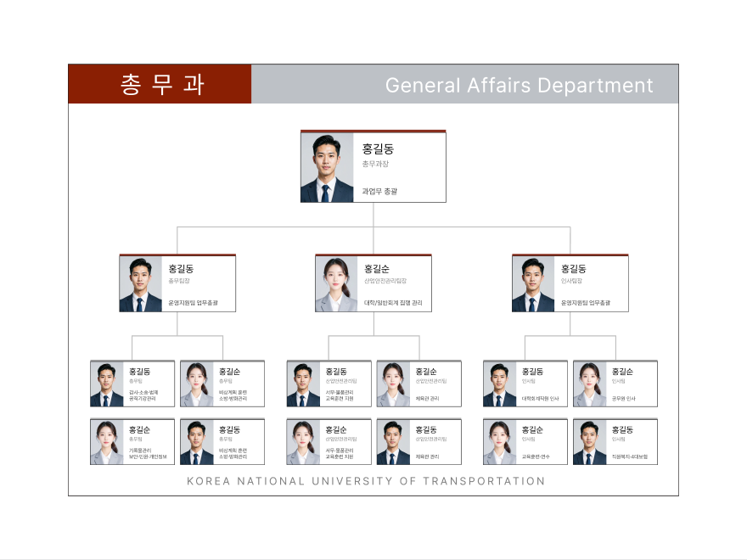Click the 총무과장 홍길동 portrait photo
Viewport: 747px width, 560px height.
click(327, 167)
